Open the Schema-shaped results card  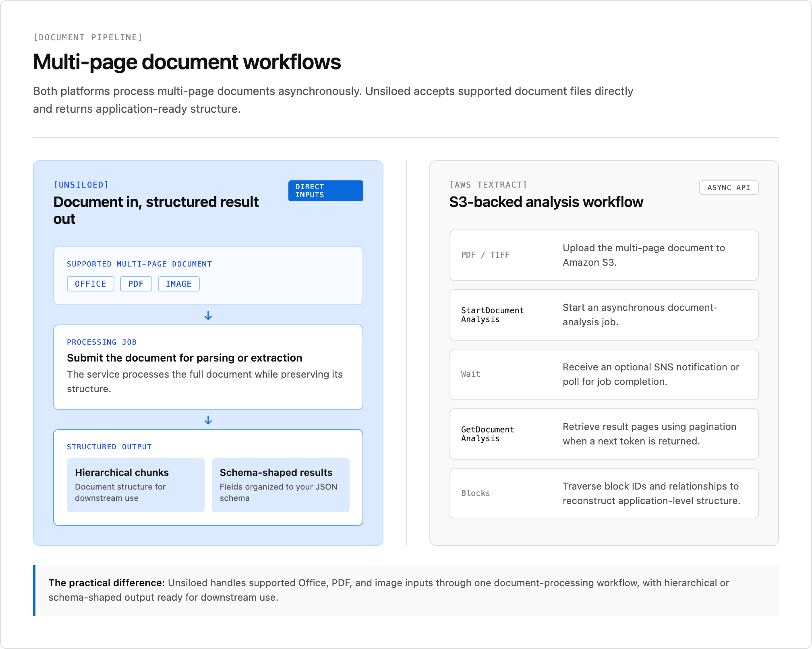click(x=281, y=485)
